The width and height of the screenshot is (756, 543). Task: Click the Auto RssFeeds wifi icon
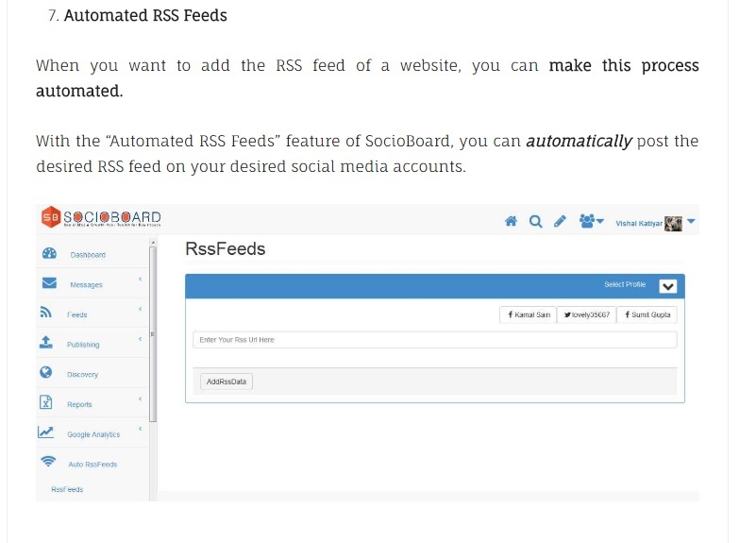point(48,461)
